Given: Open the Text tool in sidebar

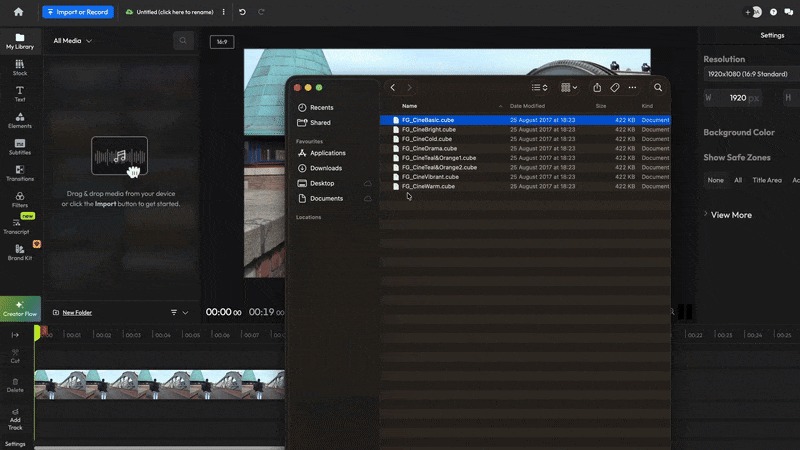Looking at the screenshot, I should (20, 93).
